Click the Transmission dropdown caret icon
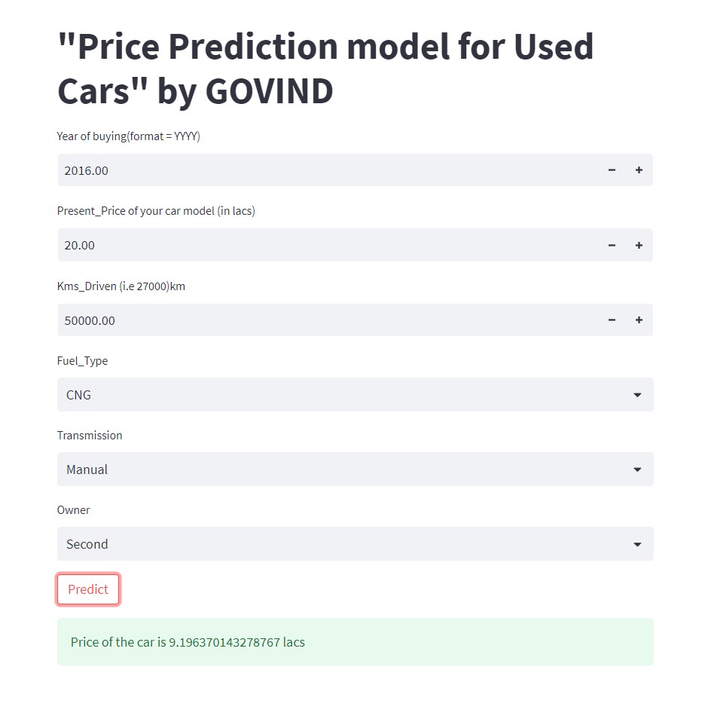 click(637, 469)
